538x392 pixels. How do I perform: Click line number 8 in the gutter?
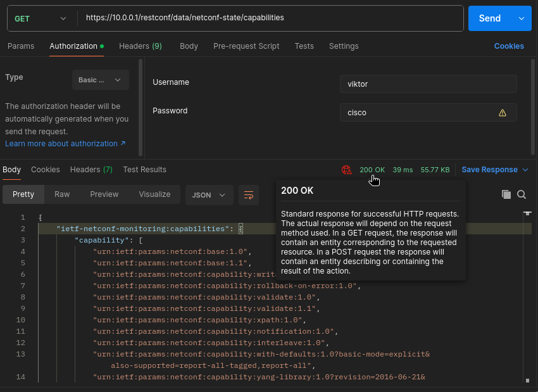pyautogui.click(x=23, y=297)
